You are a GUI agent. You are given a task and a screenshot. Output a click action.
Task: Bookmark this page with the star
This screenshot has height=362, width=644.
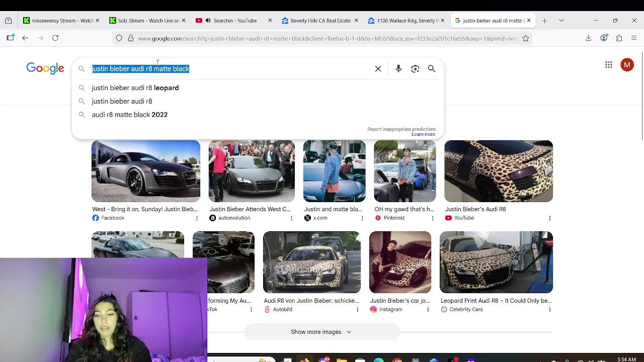525,38
